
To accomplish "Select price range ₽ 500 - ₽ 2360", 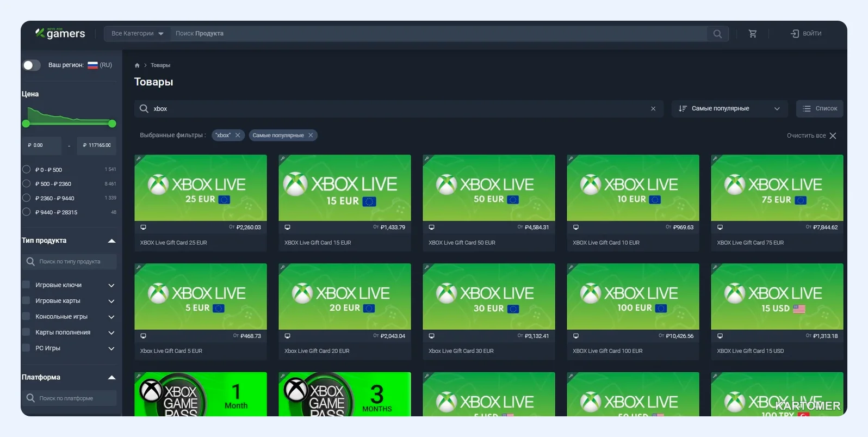I will tap(26, 184).
